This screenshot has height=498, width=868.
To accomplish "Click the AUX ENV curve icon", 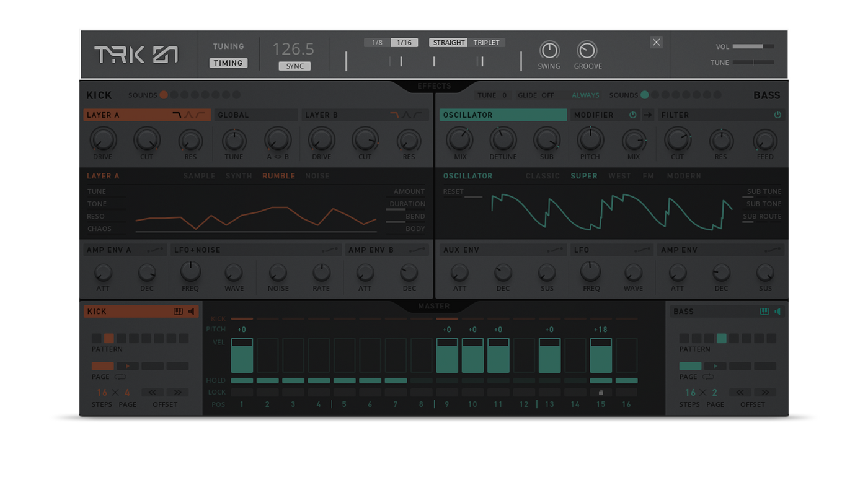I will click(x=556, y=250).
